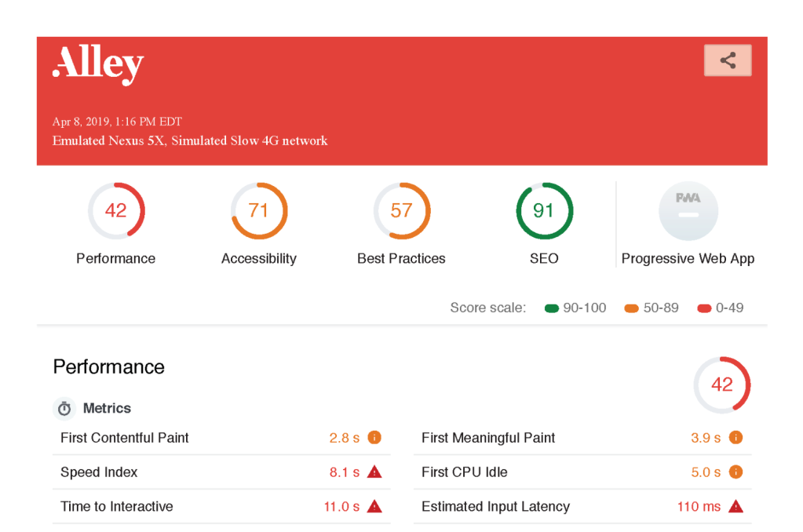Image resolution: width=803 pixels, height=532 pixels.
Task: Jump to Progressive Web App category label
Action: (688, 259)
